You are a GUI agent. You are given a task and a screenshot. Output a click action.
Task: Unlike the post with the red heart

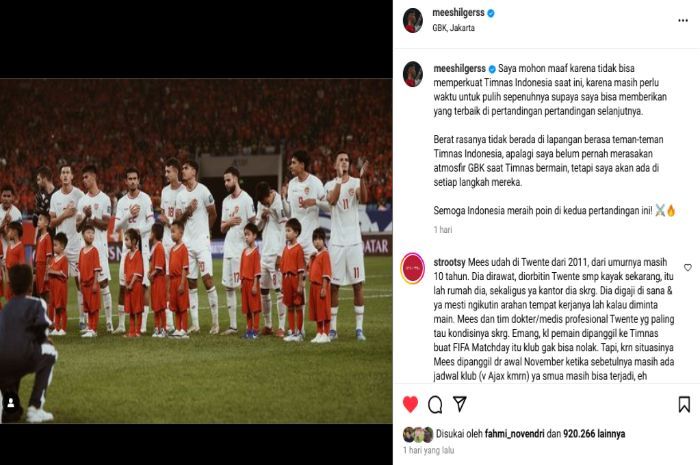[x=410, y=404]
